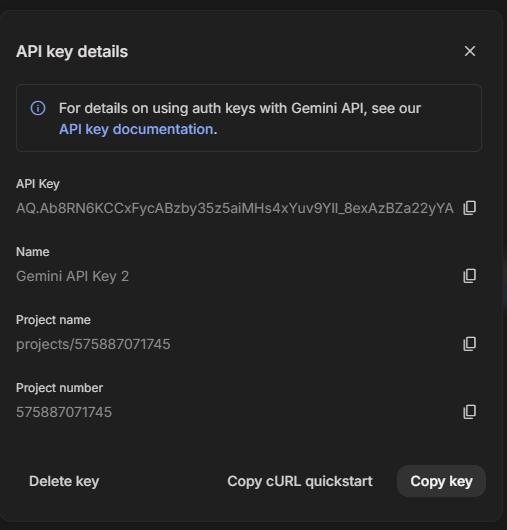Click the API key details dialog title

point(72,52)
